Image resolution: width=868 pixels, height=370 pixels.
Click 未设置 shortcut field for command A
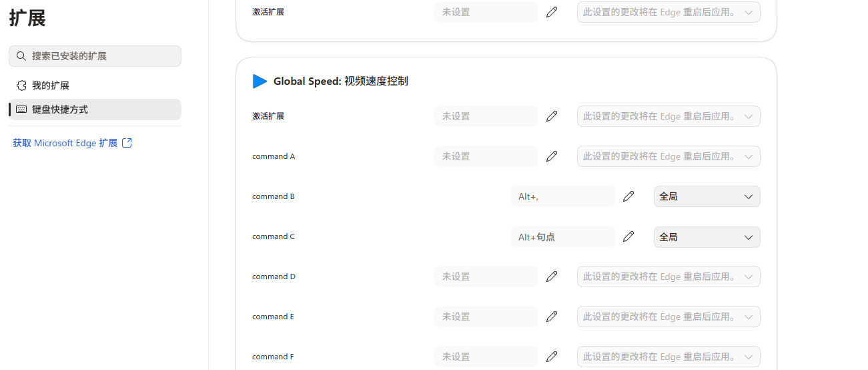tap(486, 156)
